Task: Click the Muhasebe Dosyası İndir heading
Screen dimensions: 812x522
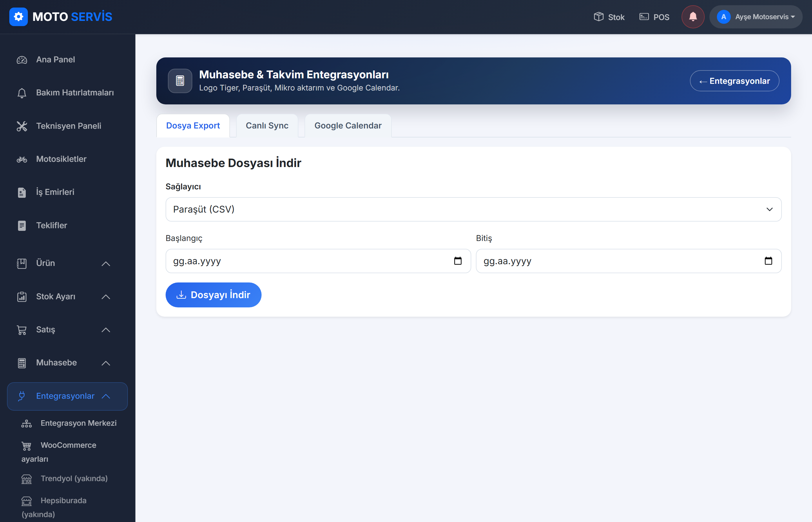Action: [233, 163]
